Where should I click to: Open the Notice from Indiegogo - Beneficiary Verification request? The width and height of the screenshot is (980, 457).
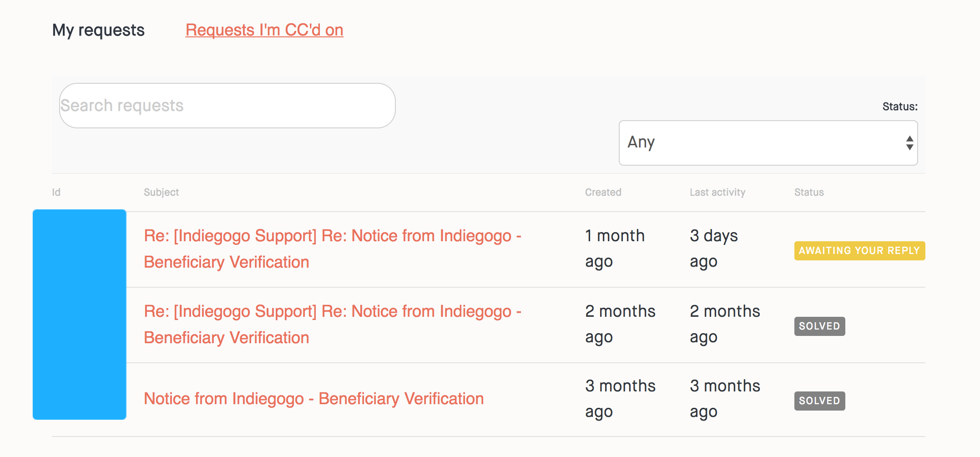[x=314, y=399]
